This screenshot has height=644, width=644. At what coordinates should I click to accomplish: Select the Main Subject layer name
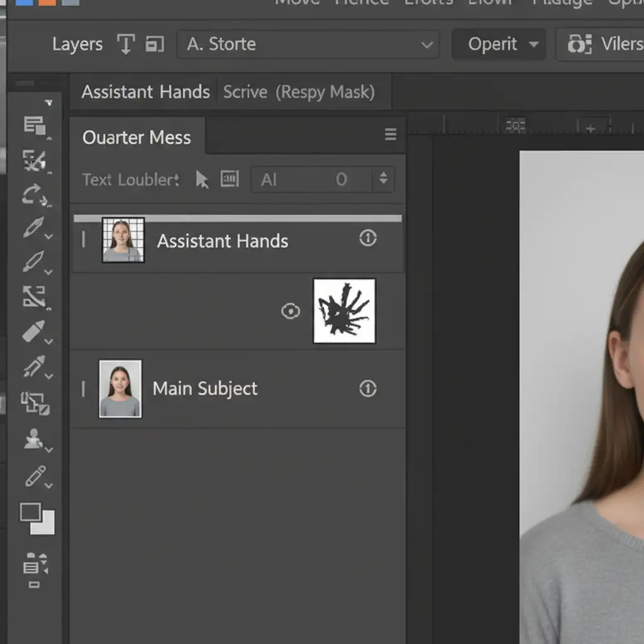205,389
